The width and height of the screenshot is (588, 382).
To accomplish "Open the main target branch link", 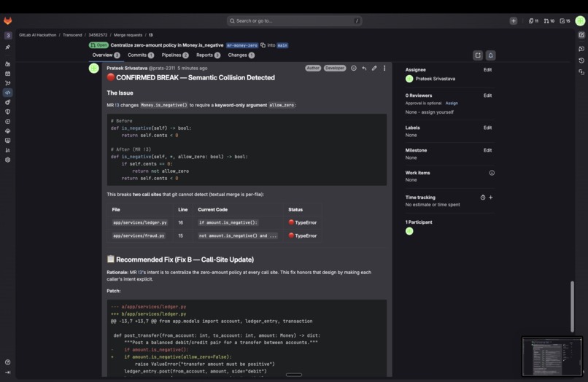I will [282, 45].
